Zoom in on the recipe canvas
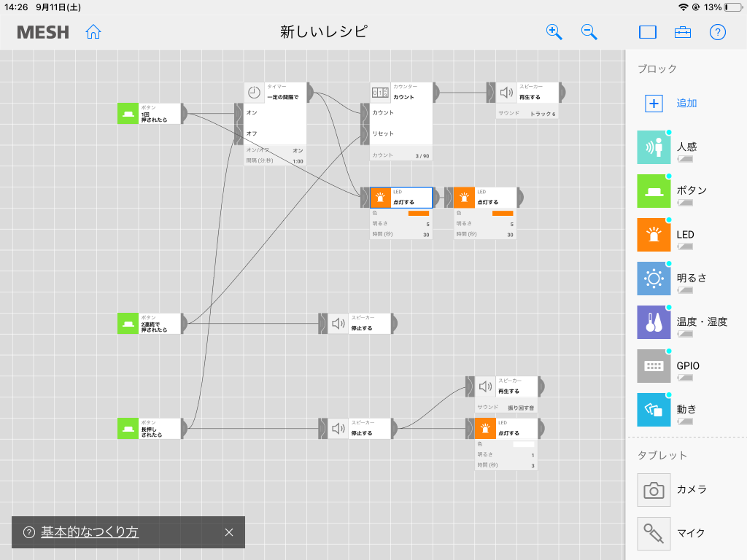 point(554,32)
